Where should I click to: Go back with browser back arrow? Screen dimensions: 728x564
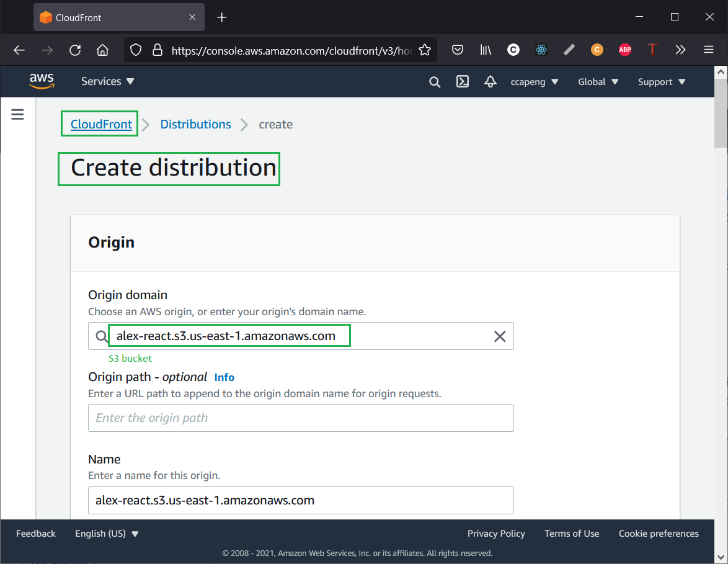(x=19, y=50)
